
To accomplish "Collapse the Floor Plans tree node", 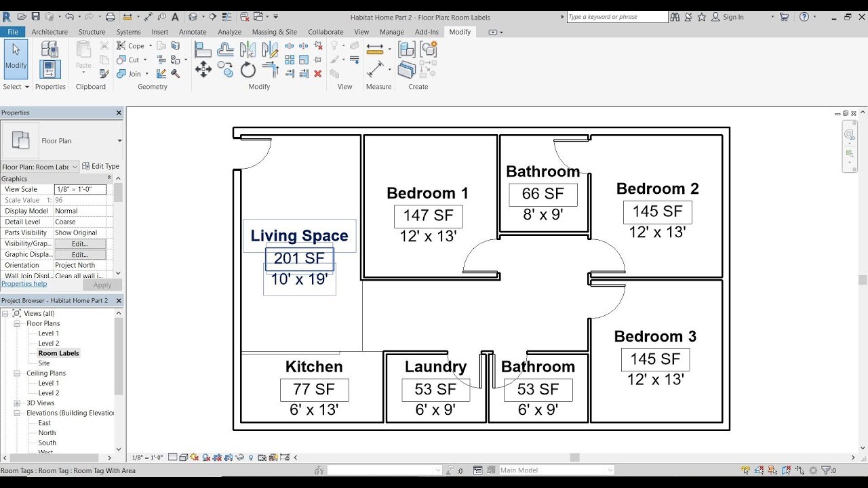I will click(17, 323).
